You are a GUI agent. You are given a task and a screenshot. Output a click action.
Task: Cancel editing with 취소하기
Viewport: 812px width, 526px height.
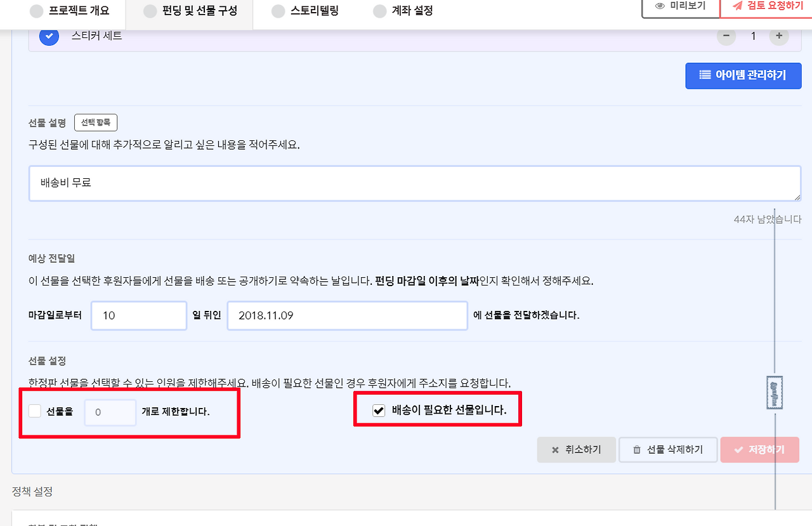pos(575,450)
